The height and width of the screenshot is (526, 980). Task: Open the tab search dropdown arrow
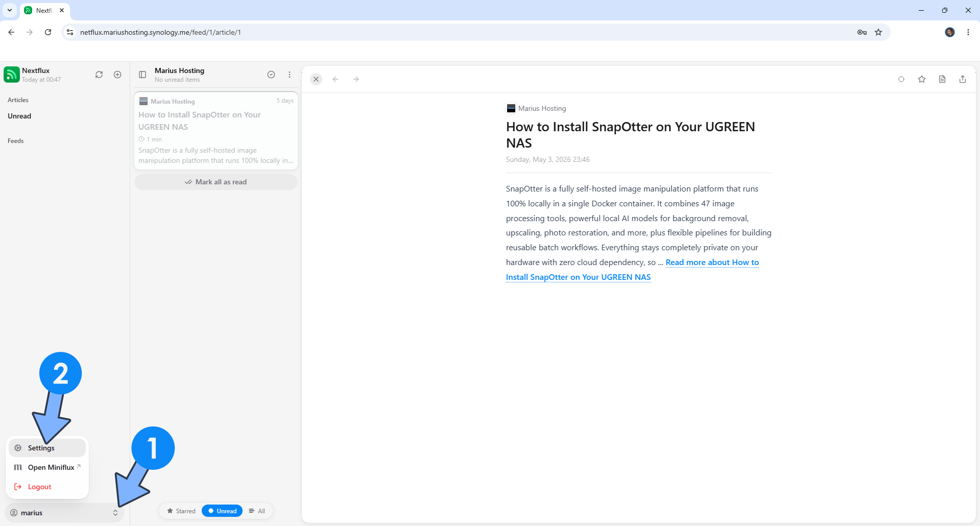tap(10, 10)
